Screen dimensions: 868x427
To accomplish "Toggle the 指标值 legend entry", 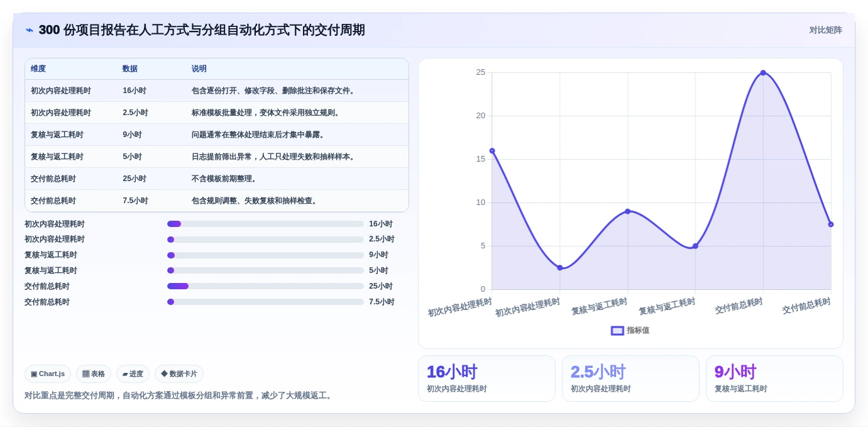I will pyautogui.click(x=630, y=330).
